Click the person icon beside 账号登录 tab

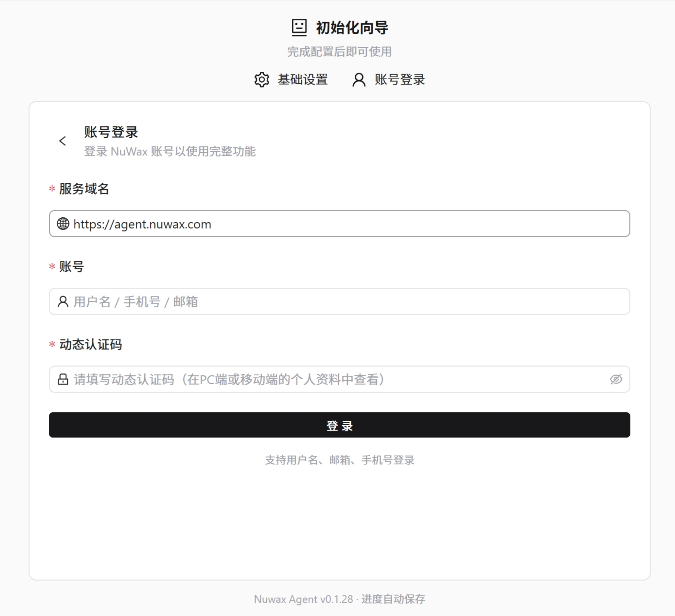(x=358, y=80)
